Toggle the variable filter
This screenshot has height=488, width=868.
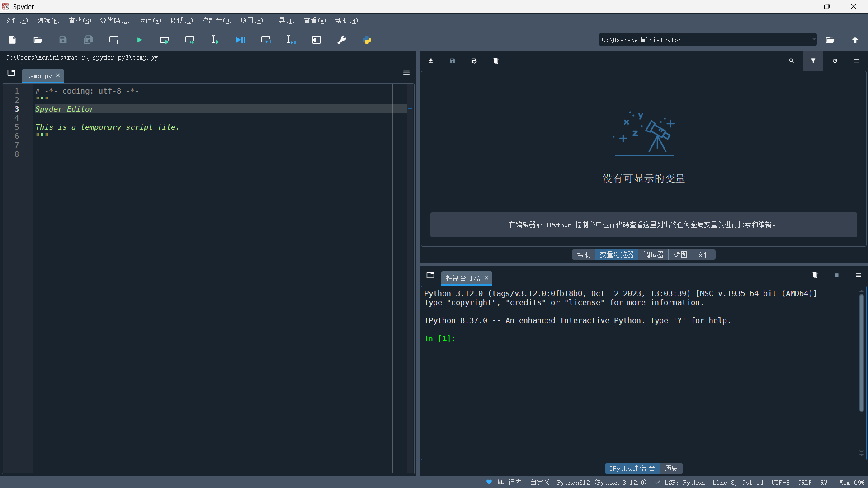(x=813, y=61)
